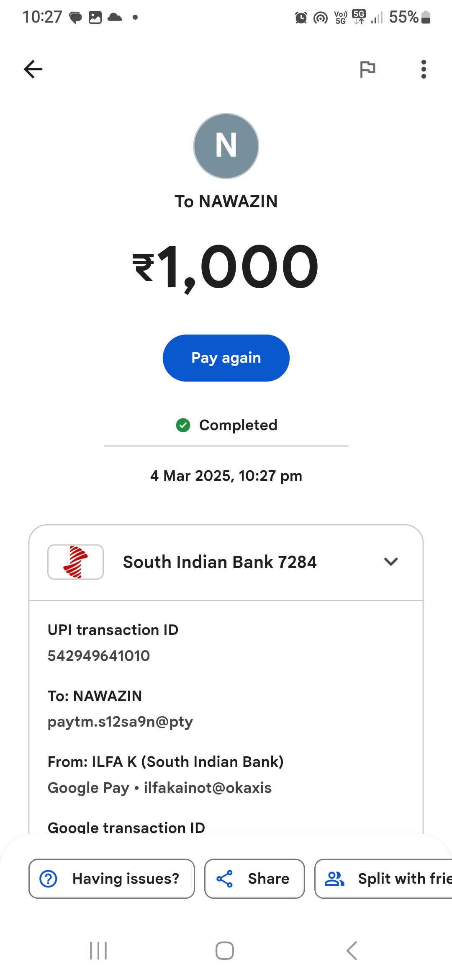Tap the UPI transaction ID number
Viewport: 452px width, 980px height.
click(x=99, y=656)
